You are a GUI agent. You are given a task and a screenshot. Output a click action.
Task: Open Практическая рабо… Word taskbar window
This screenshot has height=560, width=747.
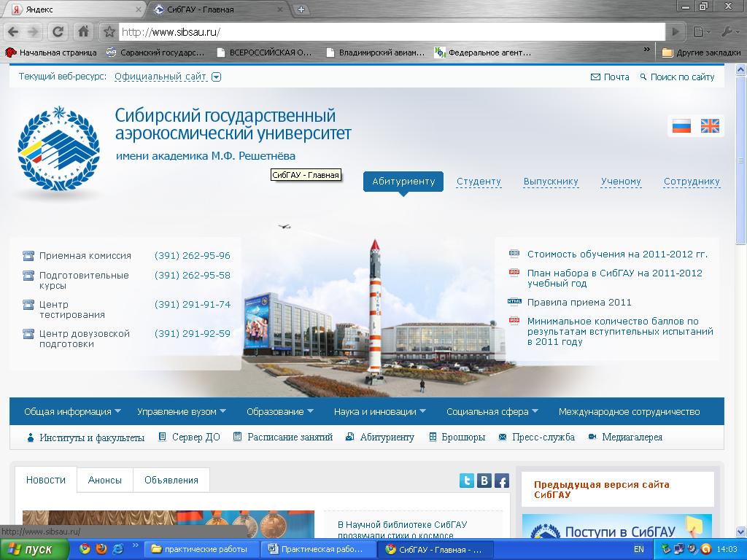pos(318,549)
